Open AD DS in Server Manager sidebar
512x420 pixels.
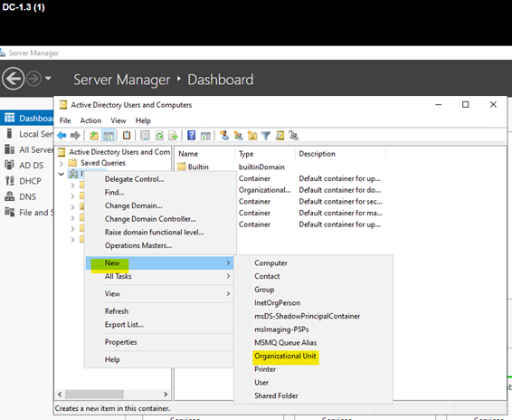27,166
